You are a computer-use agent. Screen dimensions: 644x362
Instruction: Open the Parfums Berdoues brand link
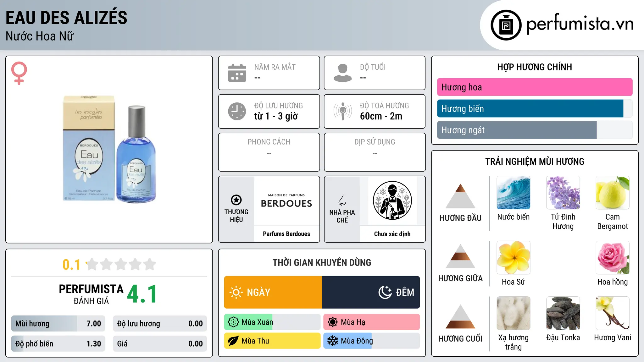(286, 234)
